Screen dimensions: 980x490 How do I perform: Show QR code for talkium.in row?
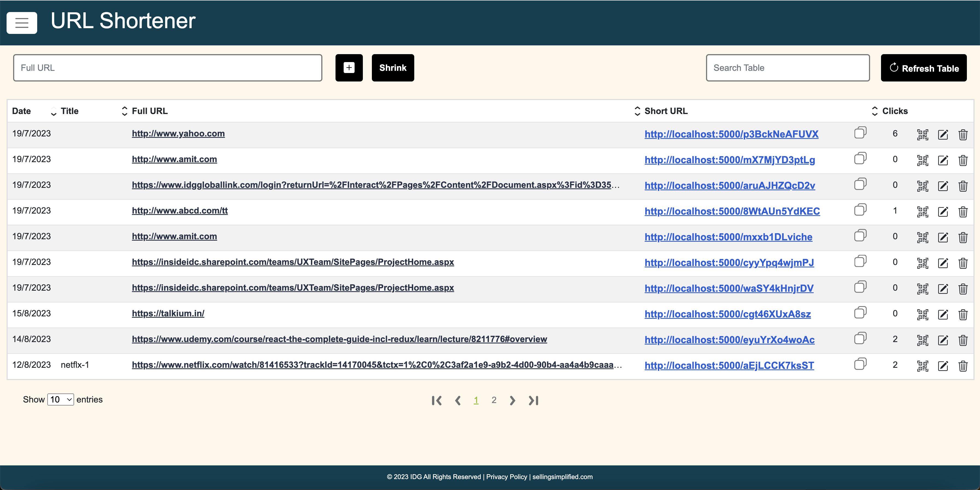(922, 314)
